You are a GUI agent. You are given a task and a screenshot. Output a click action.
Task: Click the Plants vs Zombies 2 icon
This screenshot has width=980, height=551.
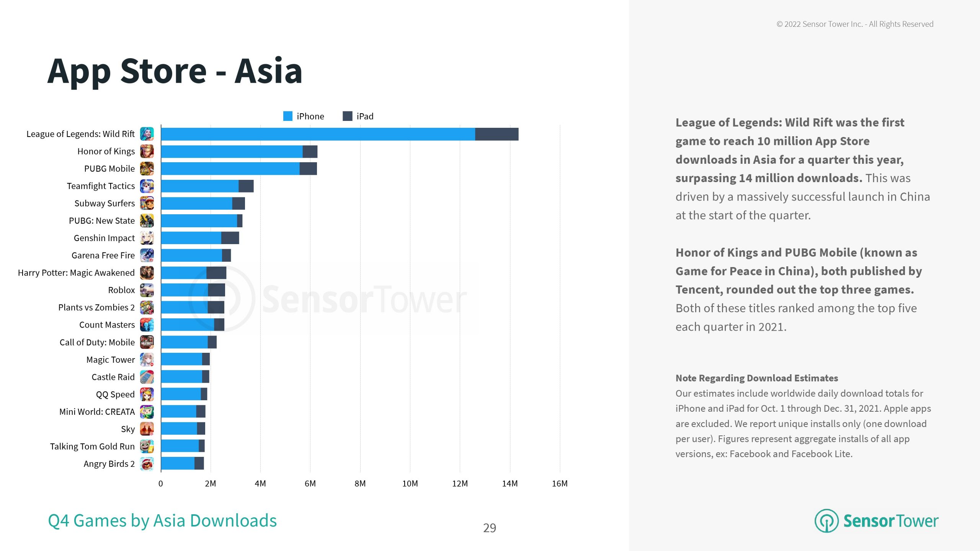(x=147, y=307)
